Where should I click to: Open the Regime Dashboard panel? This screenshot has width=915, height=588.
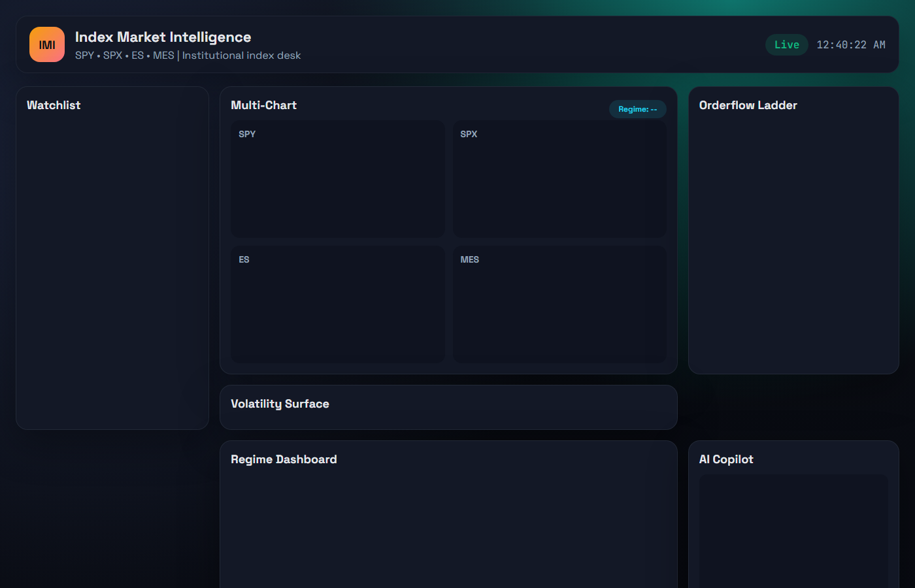point(284,459)
